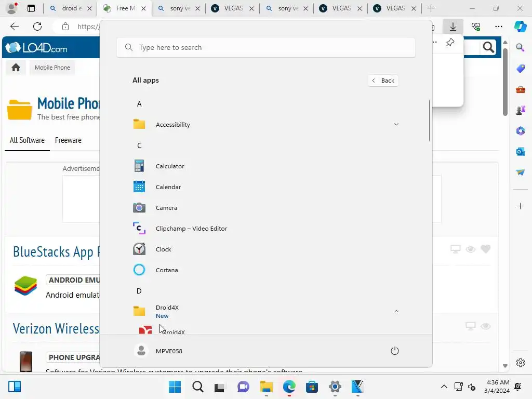Screen dimensions: 532x399
Task: Open Edge sidebar settings gear
Action: tap(520, 362)
